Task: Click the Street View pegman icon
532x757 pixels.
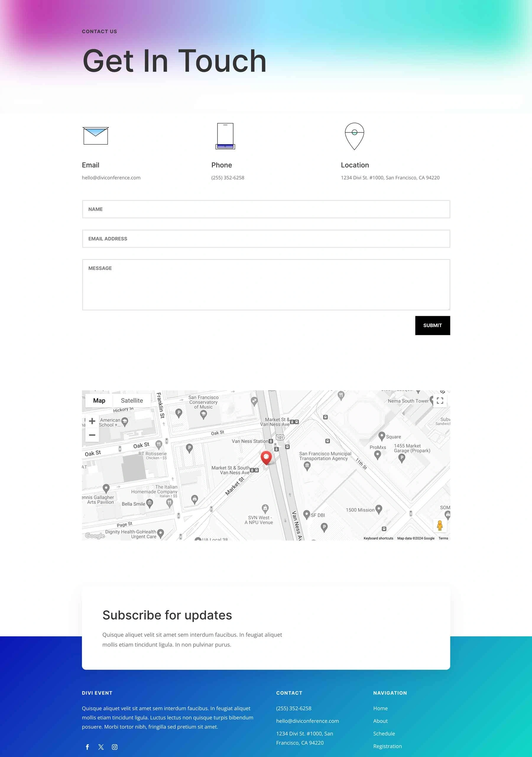Action: coord(439,525)
